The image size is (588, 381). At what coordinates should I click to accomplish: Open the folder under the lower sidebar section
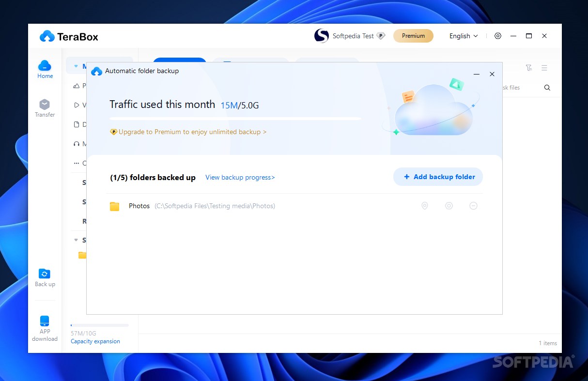(82, 255)
